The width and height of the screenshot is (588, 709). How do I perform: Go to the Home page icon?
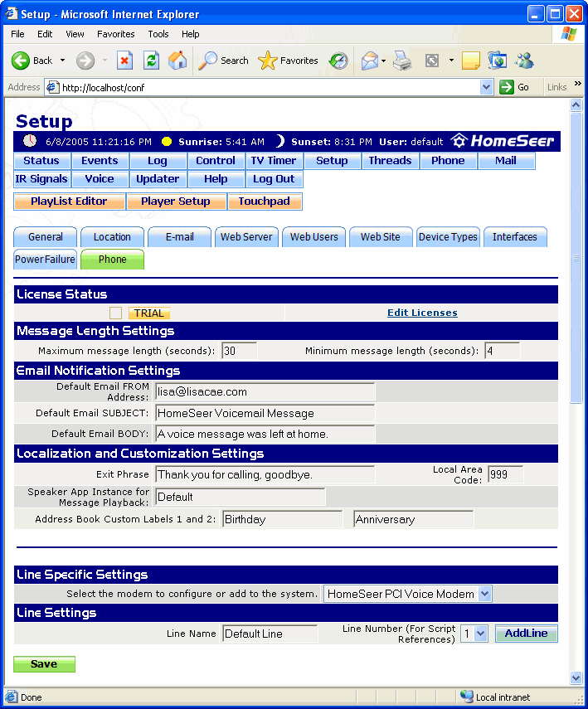[177, 61]
